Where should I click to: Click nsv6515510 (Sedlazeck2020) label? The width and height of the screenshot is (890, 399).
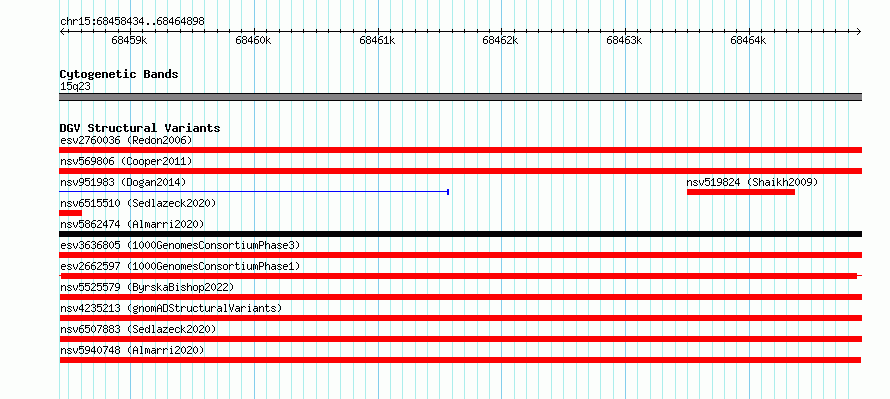pyautogui.click(x=138, y=203)
